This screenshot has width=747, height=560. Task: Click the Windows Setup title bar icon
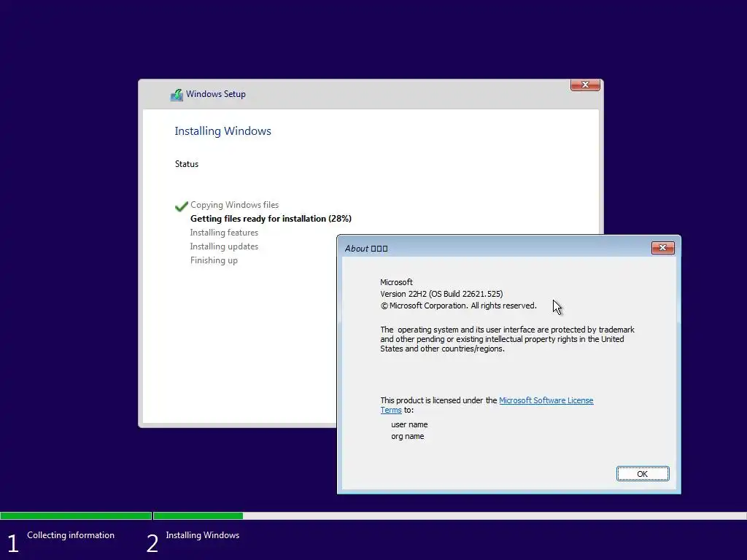click(177, 94)
